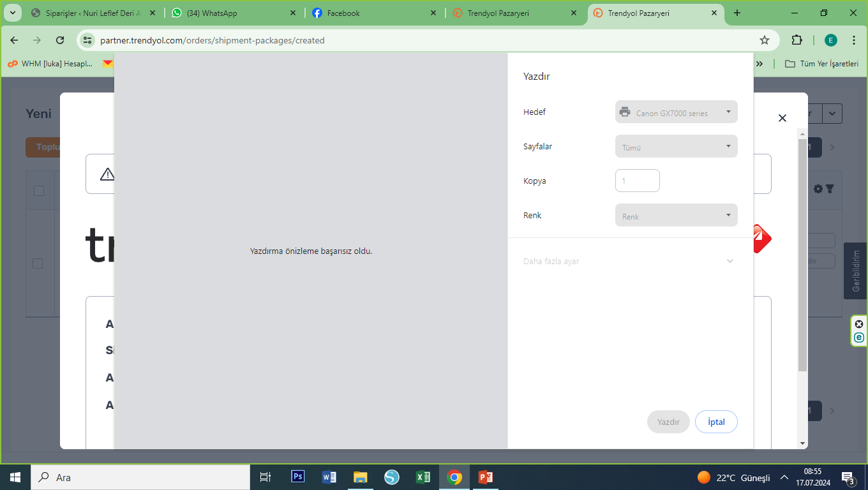The width and height of the screenshot is (868, 490).
Task: Close the label modal with X
Action: pyautogui.click(x=782, y=118)
